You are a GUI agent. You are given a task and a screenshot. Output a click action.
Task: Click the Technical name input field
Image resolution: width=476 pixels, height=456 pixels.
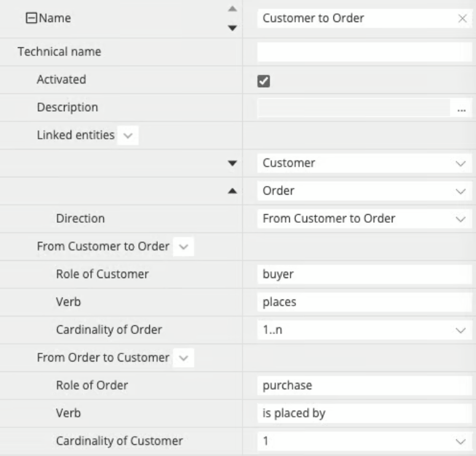click(364, 52)
